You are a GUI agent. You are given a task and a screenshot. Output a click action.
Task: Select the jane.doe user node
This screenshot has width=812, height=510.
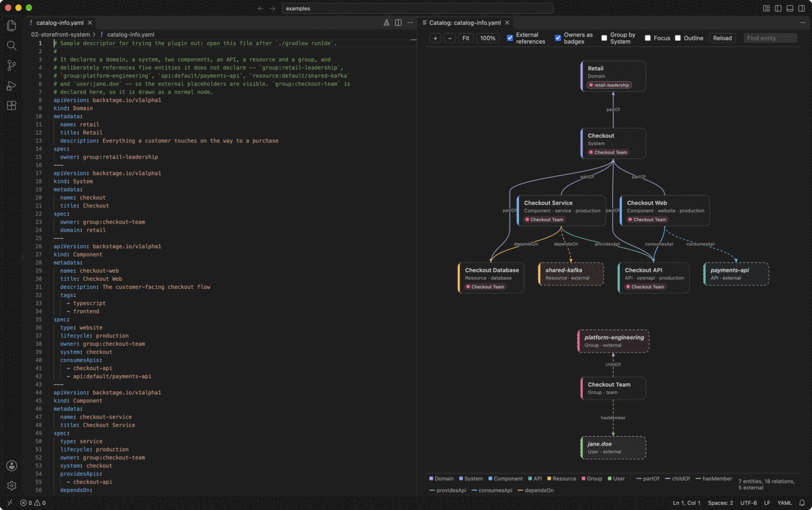pos(613,448)
